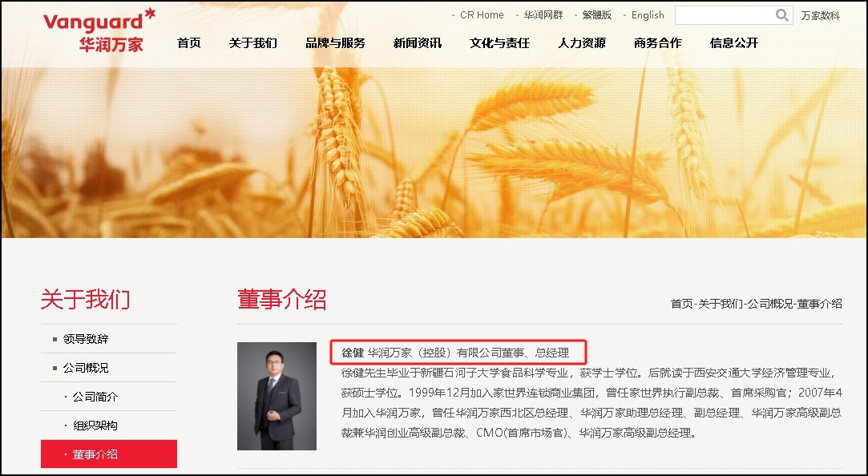
Task: Open the 万家数科 link
Action: click(821, 15)
